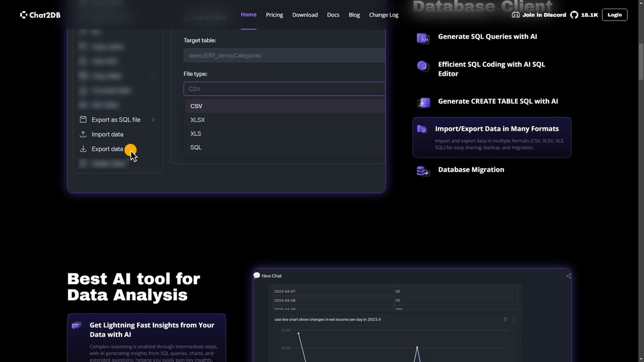This screenshot has height=362, width=644.
Task: Select Import/Export Data in Many Formats card
Action: point(492,137)
